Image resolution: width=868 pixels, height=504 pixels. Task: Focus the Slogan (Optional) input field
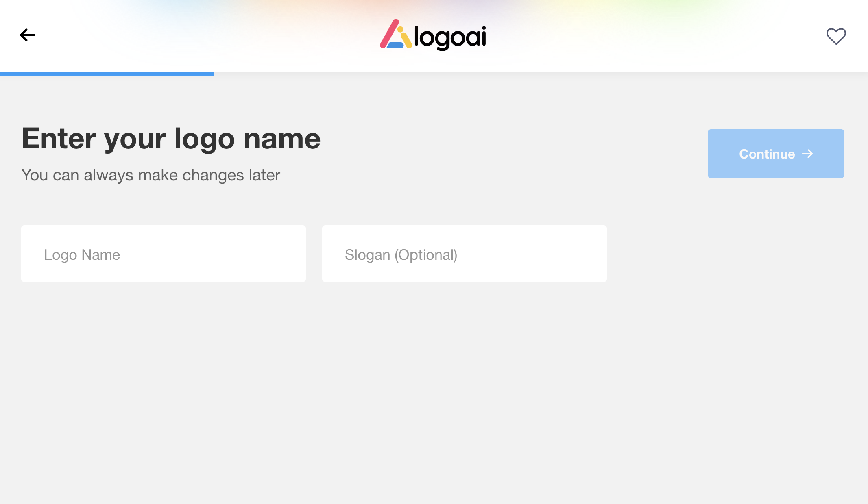click(x=465, y=254)
